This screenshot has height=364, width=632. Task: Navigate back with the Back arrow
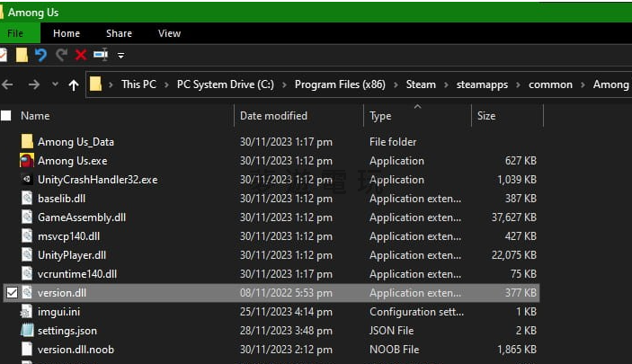pos(8,84)
